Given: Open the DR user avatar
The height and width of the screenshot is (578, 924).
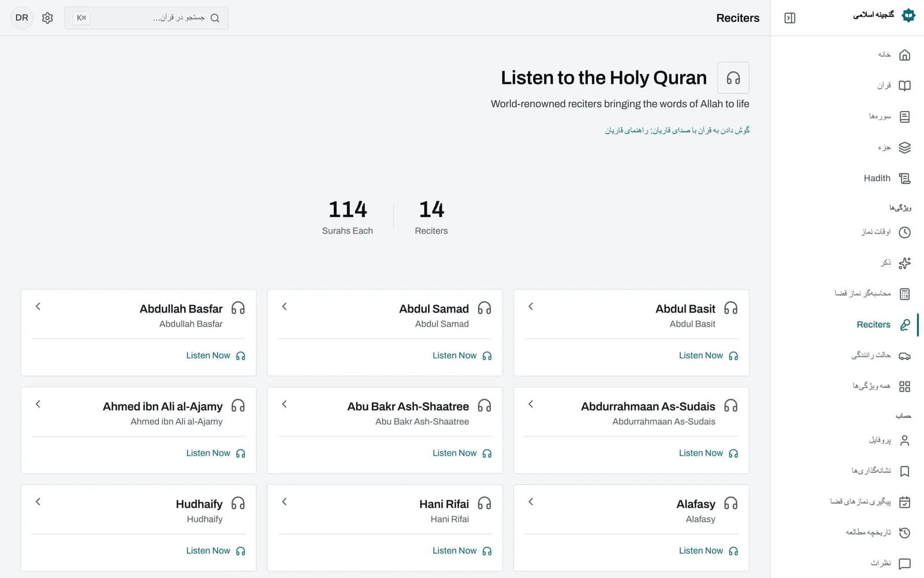Looking at the screenshot, I should coord(22,18).
